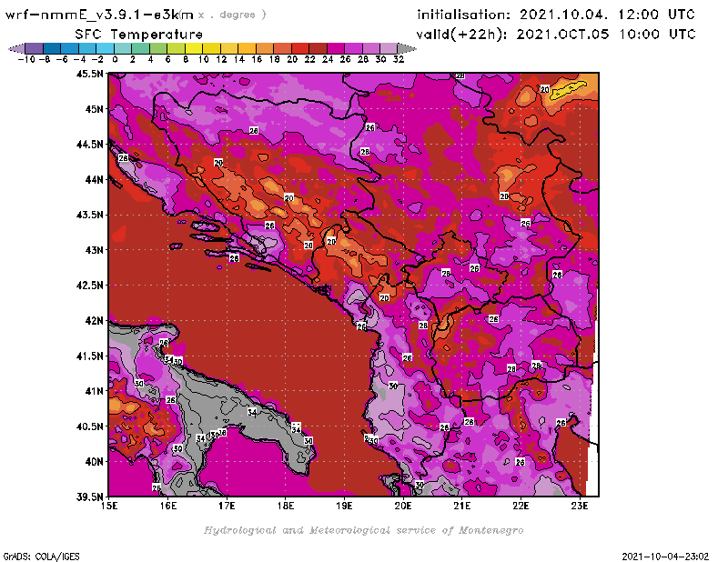
Task: Click the 22E longitude label
Action: pyautogui.click(x=521, y=506)
